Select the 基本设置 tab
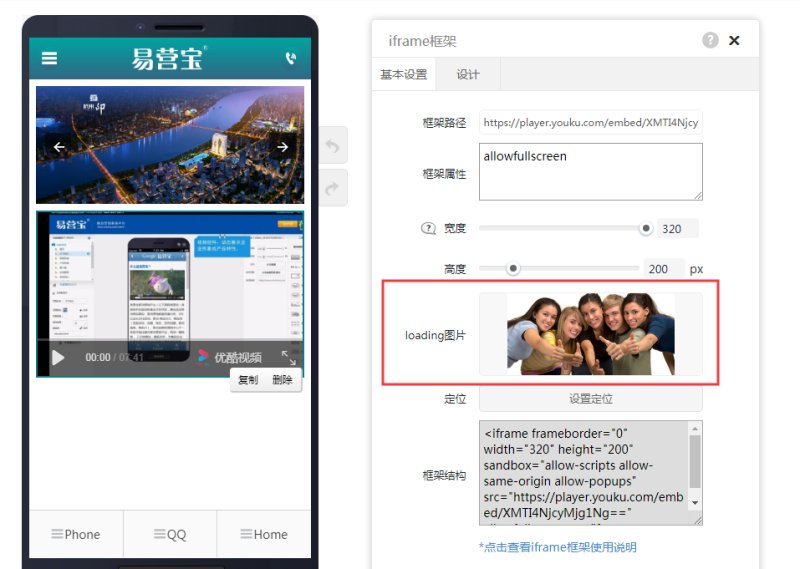 403,75
